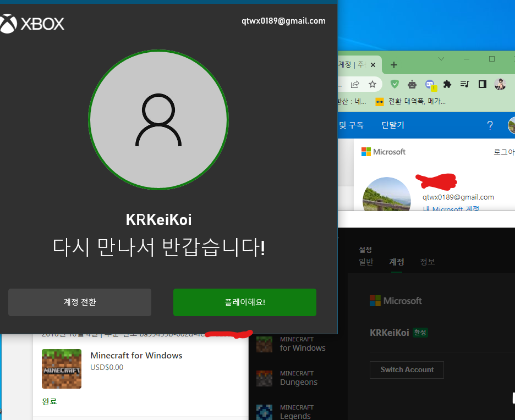
Task: Open the 내 Microsoft 계정 link
Action: (x=451, y=208)
